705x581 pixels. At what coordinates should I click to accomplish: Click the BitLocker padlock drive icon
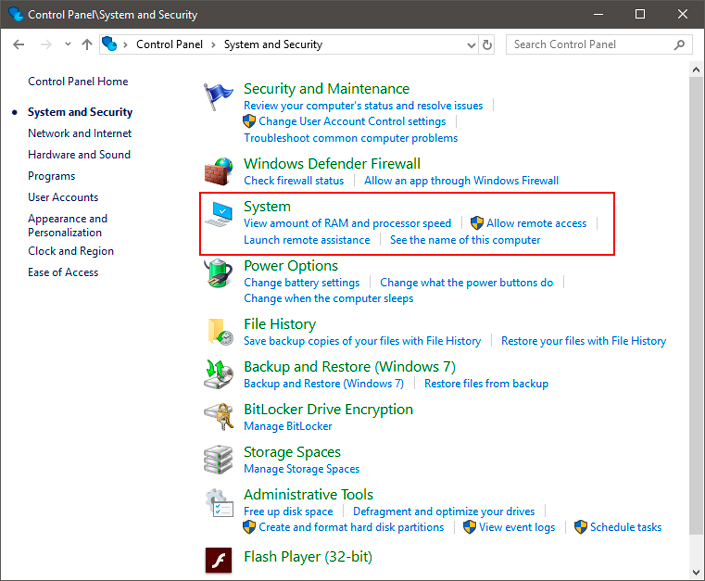click(x=219, y=417)
